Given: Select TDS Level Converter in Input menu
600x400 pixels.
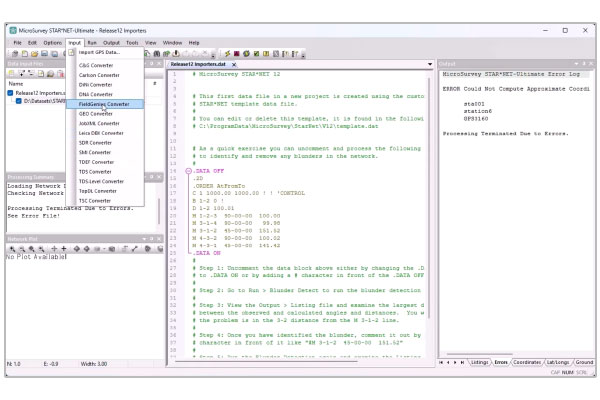Looking at the screenshot, I should 105,181.
